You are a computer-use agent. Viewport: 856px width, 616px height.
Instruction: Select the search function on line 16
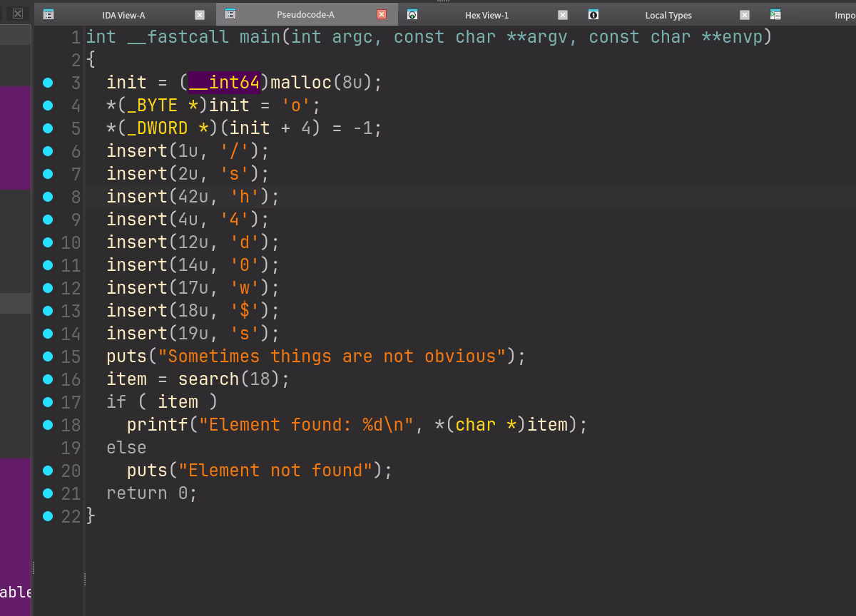click(208, 379)
